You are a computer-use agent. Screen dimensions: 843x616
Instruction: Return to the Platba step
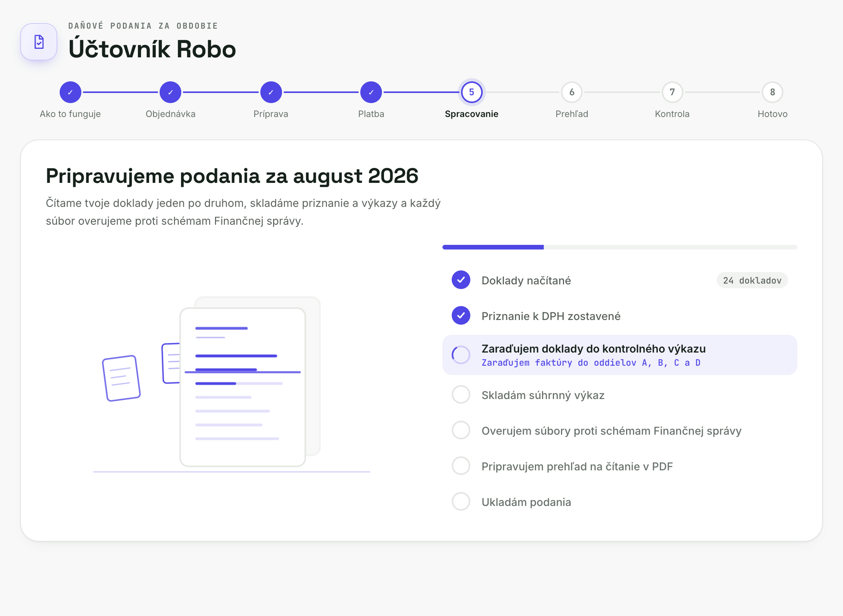pos(371,92)
